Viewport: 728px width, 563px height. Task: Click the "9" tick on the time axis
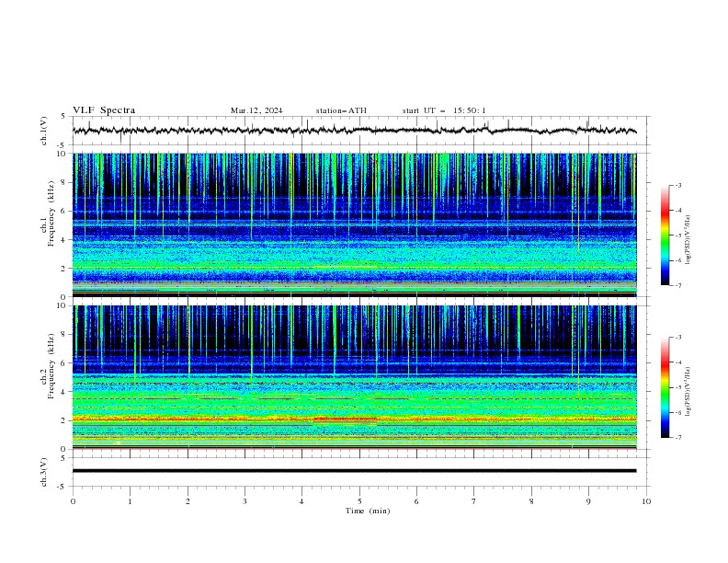(588, 501)
